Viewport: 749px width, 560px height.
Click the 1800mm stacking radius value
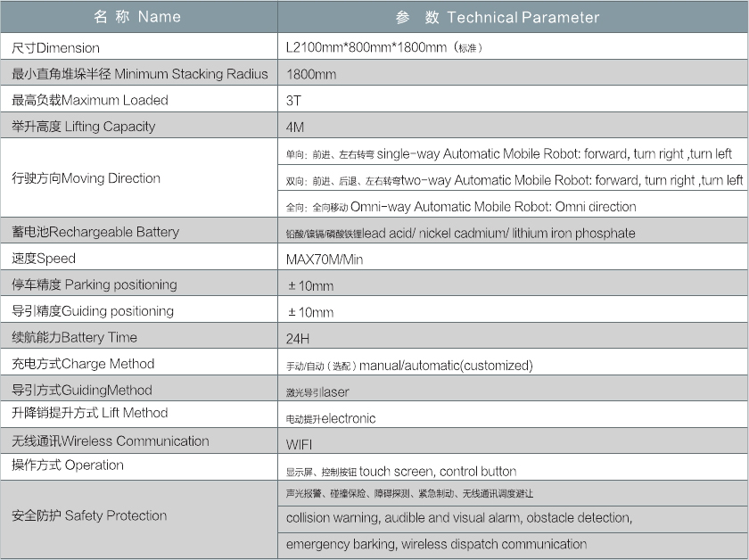pos(311,75)
